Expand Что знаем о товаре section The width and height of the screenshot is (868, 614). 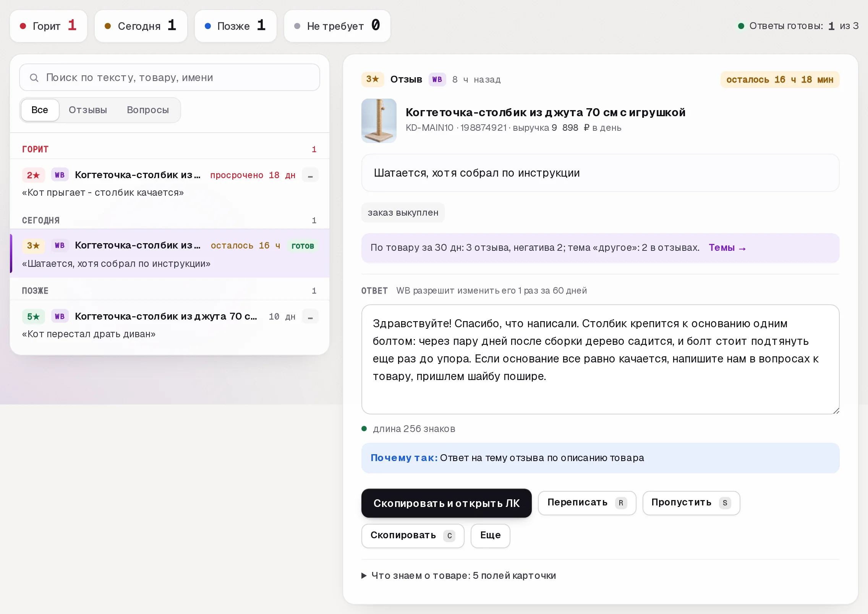pyautogui.click(x=458, y=575)
